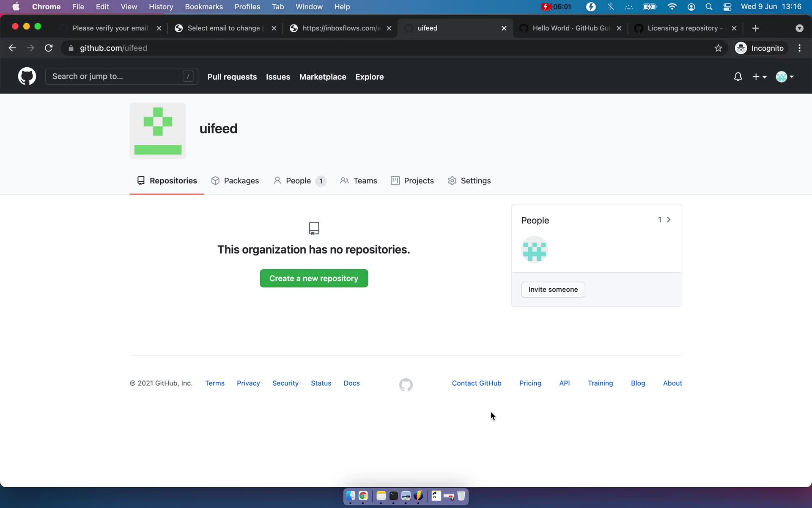Image resolution: width=812 pixels, height=508 pixels.
Task: Open the Packages tab
Action: pyautogui.click(x=235, y=181)
